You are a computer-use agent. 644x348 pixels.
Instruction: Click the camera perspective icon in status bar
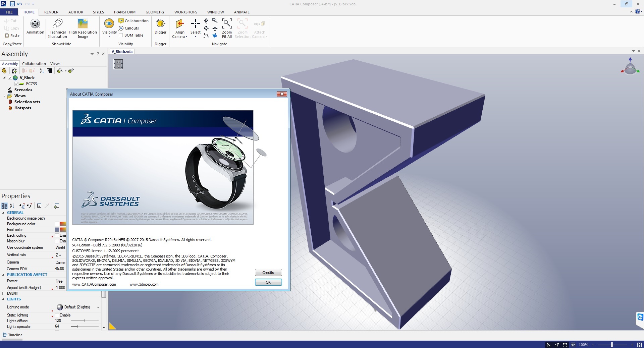[x=557, y=345]
